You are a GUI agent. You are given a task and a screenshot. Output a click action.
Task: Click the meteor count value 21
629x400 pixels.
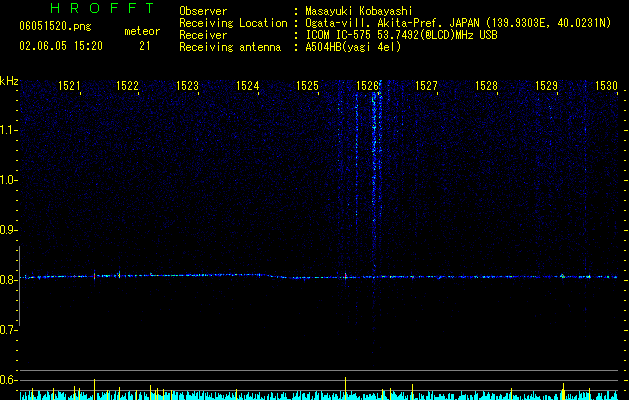(x=144, y=46)
